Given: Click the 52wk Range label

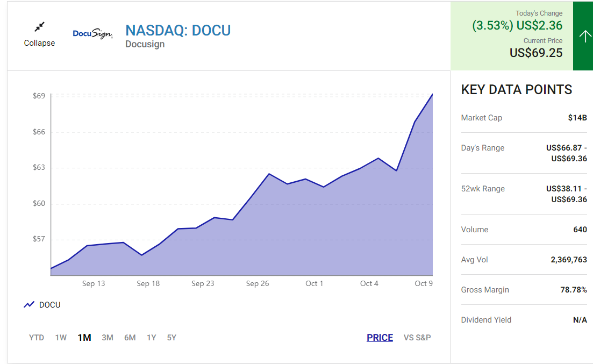Looking at the screenshot, I should (x=483, y=189).
